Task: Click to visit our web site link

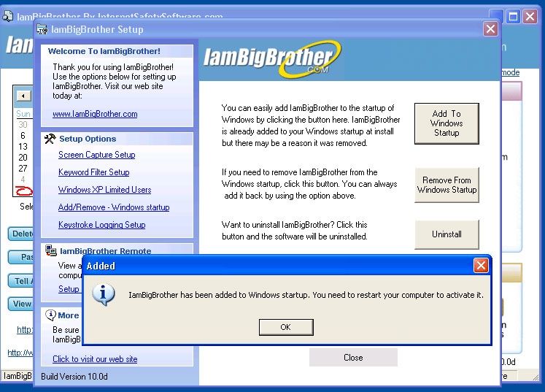Action: (x=95, y=359)
